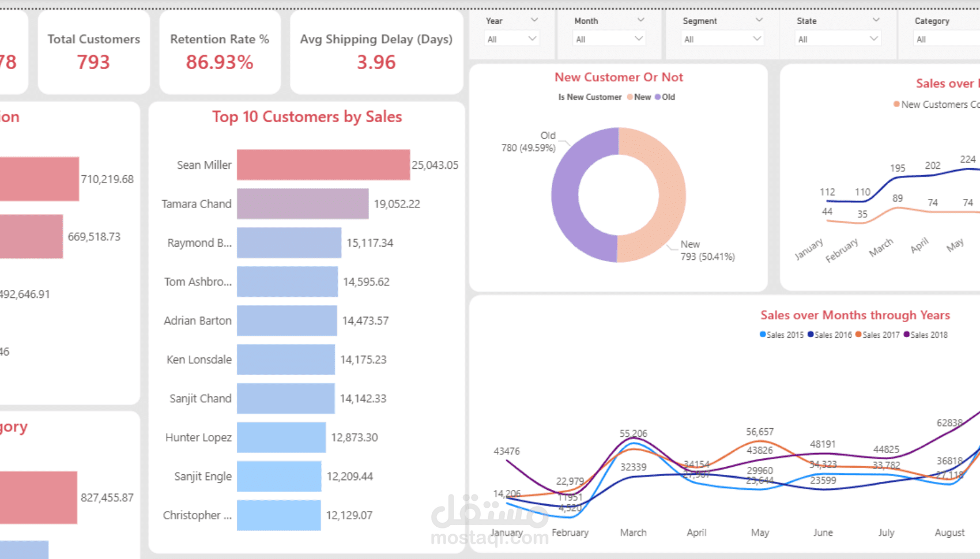Viewport: 980px width, 559px height.
Task: Select the Tamara Chand sales bar
Action: pos(303,203)
